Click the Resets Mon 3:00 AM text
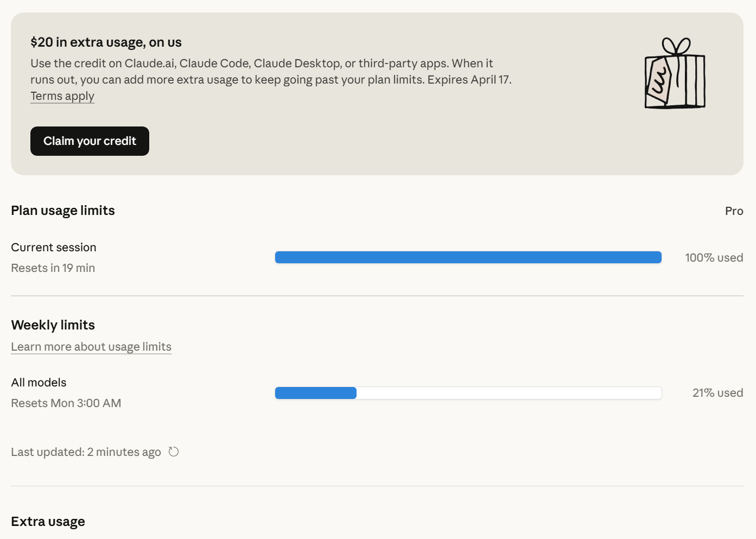This screenshot has height=539, width=756. (66, 403)
